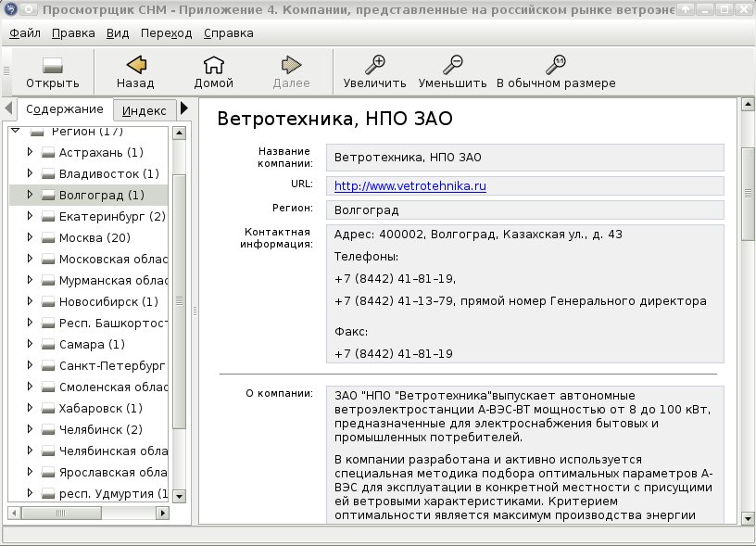The image size is (756, 546).
Task: Click the Самара (1) folder icon
Action: [48, 345]
